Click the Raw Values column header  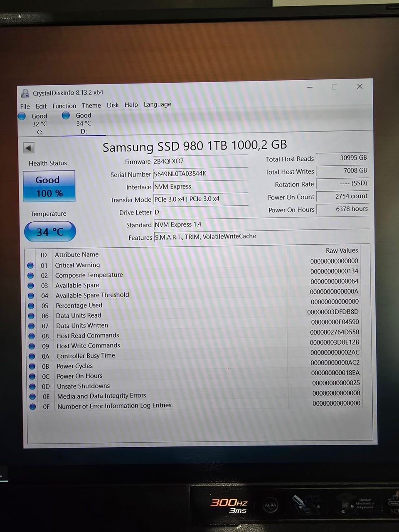click(x=342, y=251)
